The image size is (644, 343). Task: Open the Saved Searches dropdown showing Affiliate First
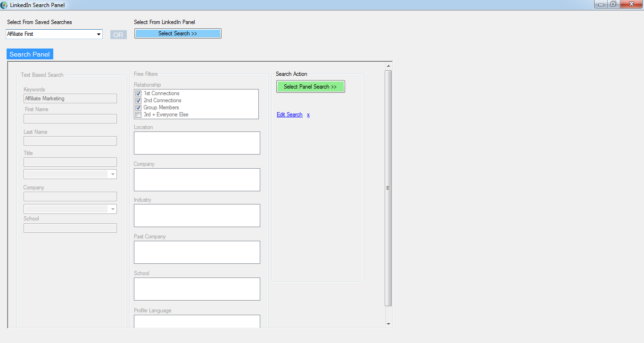tap(54, 34)
